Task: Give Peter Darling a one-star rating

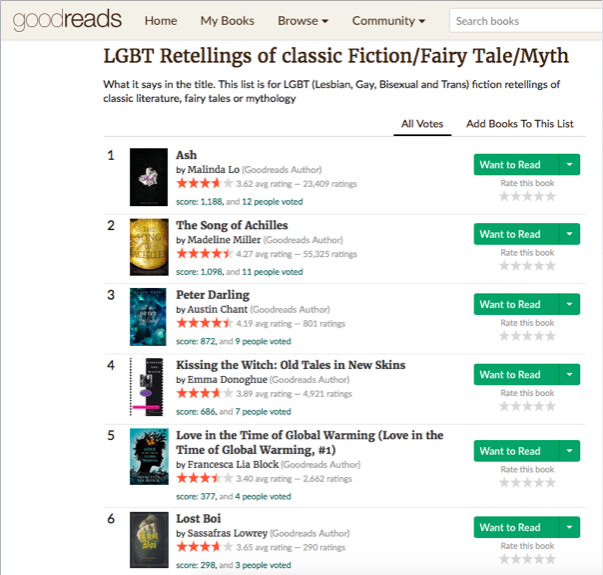Action: point(504,336)
